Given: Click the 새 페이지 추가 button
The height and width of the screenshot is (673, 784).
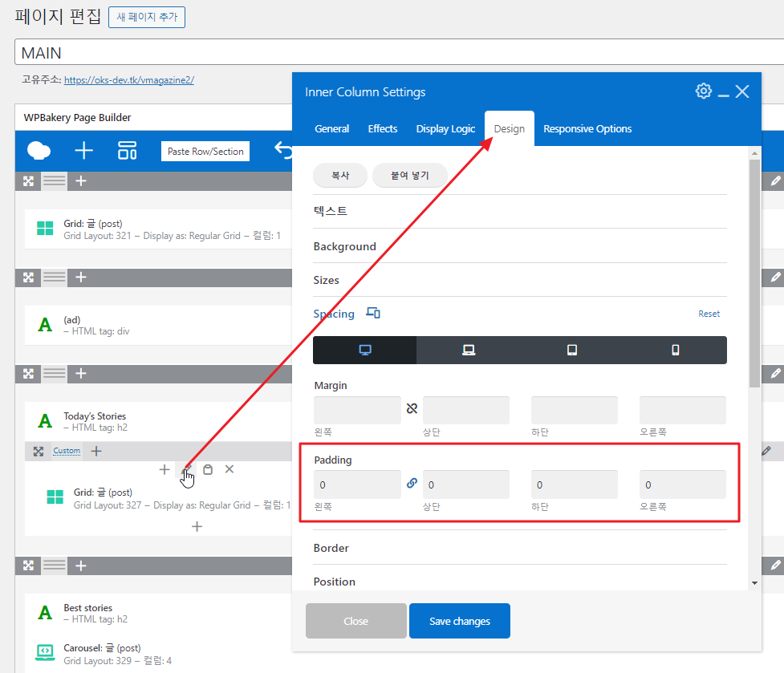Looking at the screenshot, I should point(147,17).
